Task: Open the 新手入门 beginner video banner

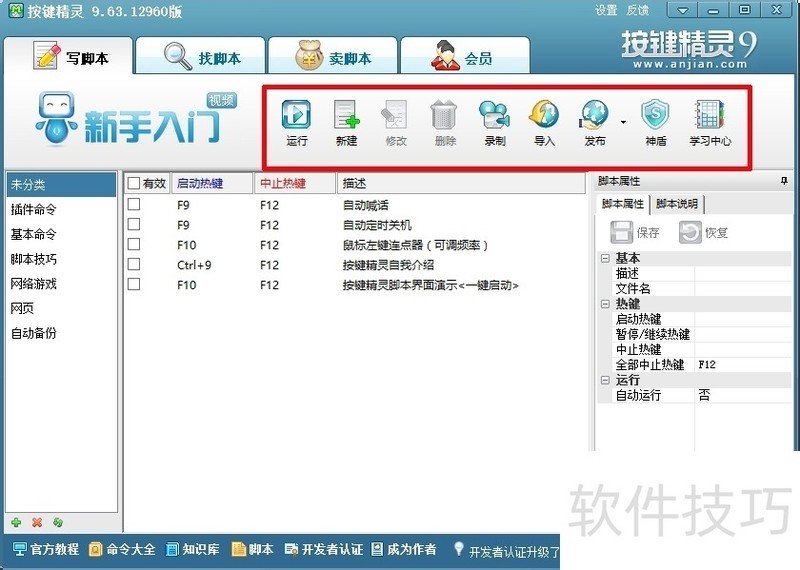Action: tap(136, 119)
